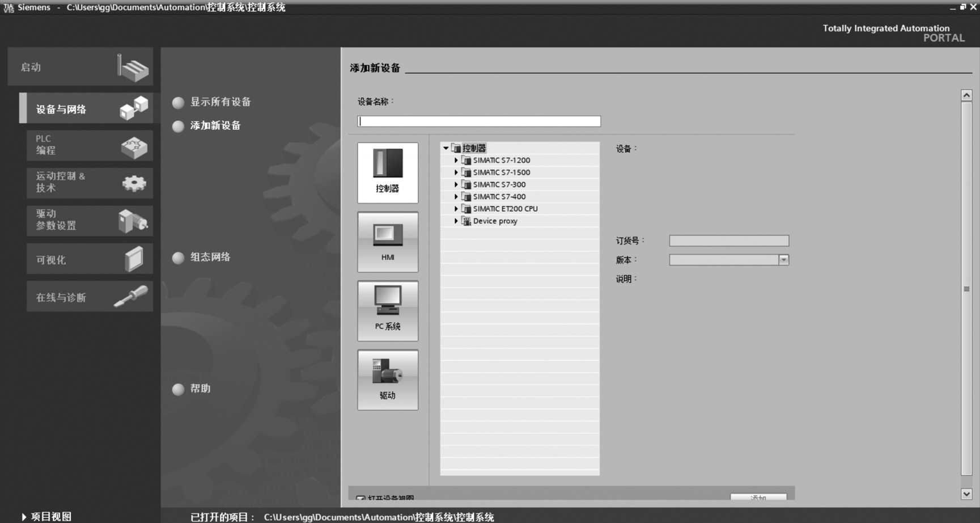Select 显示所有设备 show all devices
The height and width of the screenshot is (523, 980).
coord(212,102)
